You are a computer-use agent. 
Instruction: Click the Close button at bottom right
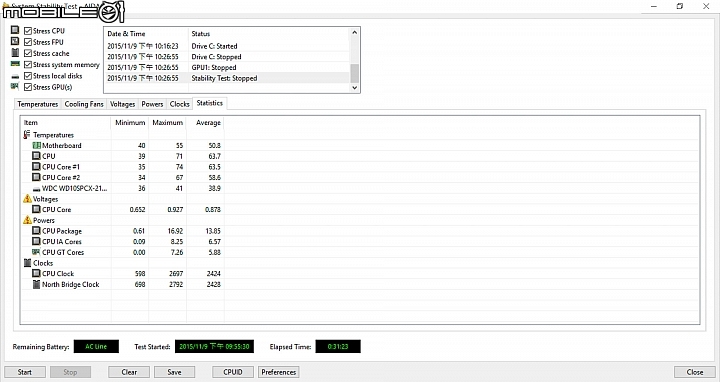[x=695, y=372]
